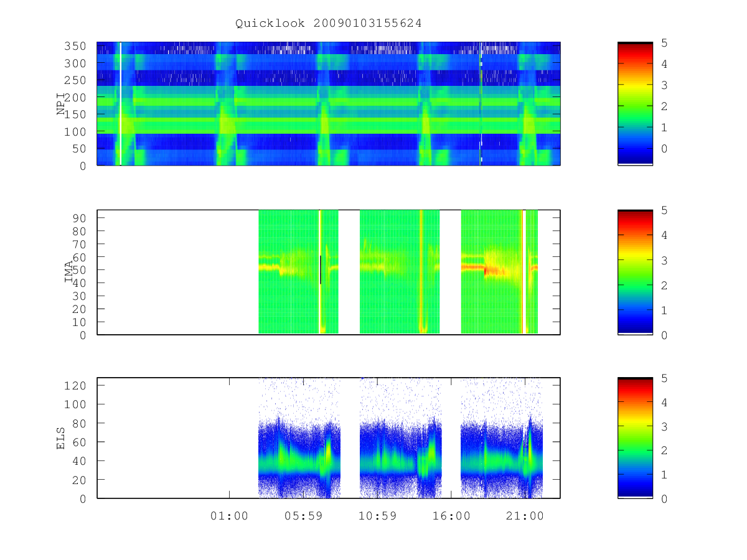Select the 21:00 time axis label
This screenshot has height=560, width=747.
coord(525,516)
